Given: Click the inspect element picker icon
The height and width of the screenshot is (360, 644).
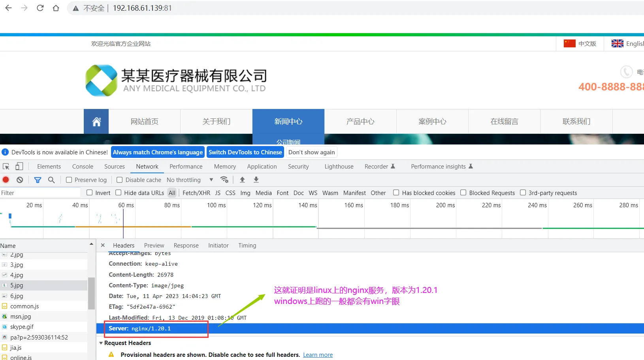Looking at the screenshot, I should 6,167.
